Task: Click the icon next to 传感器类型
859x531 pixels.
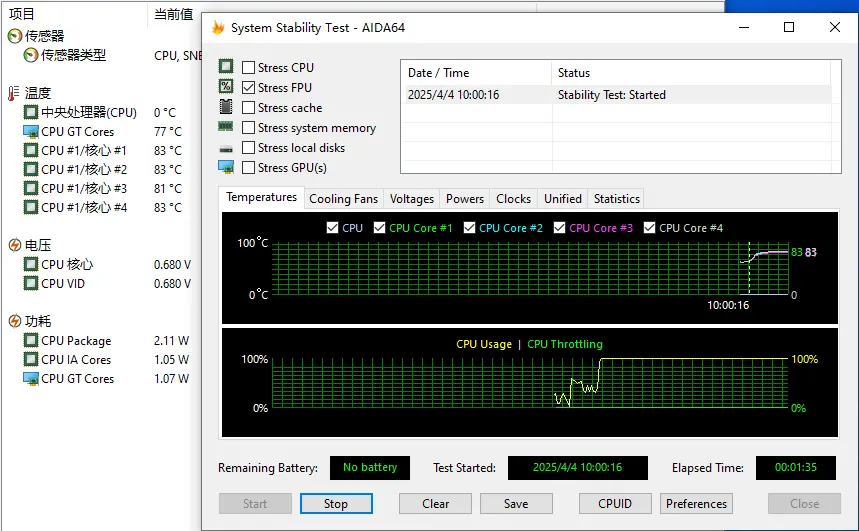Action: [31, 55]
